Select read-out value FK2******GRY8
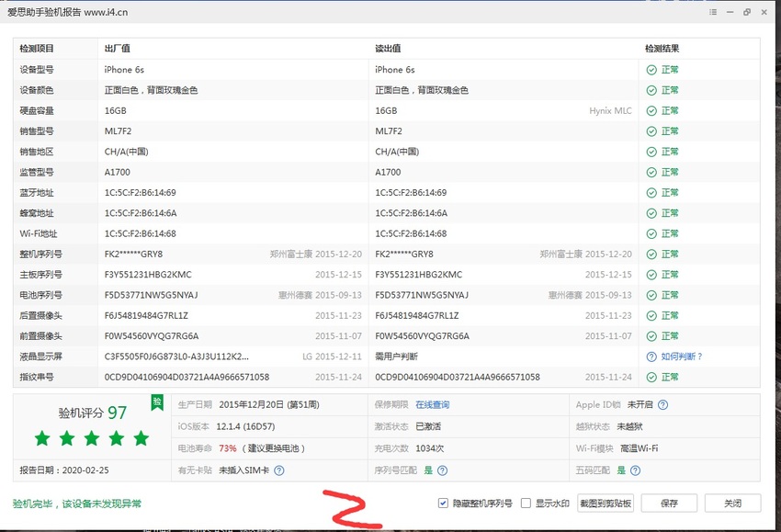Image resolution: width=781 pixels, height=532 pixels. pyautogui.click(x=404, y=254)
